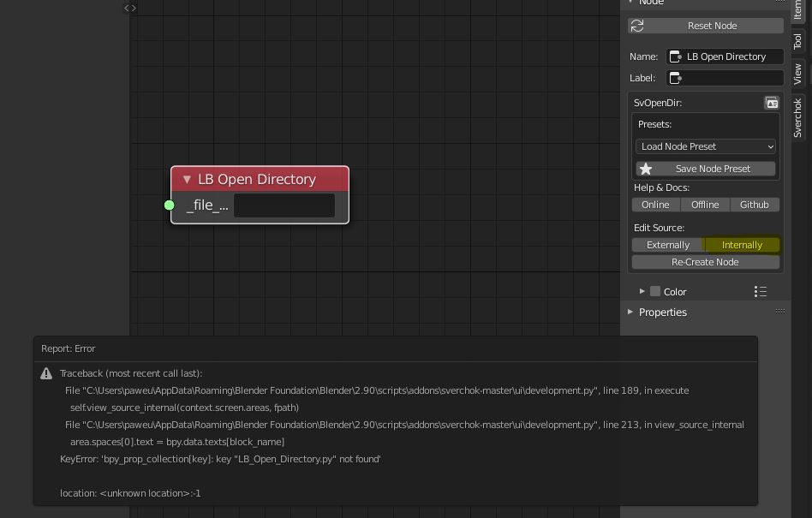
Task: Click the Re-Create Node button
Action: pyautogui.click(x=705, y=262)
